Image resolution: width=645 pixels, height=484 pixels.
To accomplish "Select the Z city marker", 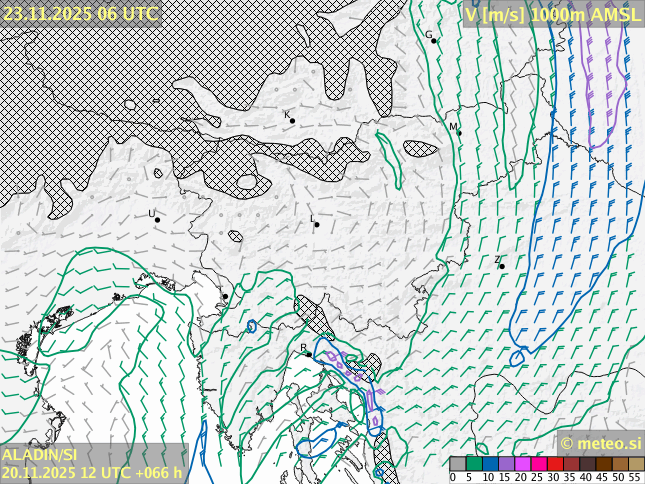I will click(502, 266).
